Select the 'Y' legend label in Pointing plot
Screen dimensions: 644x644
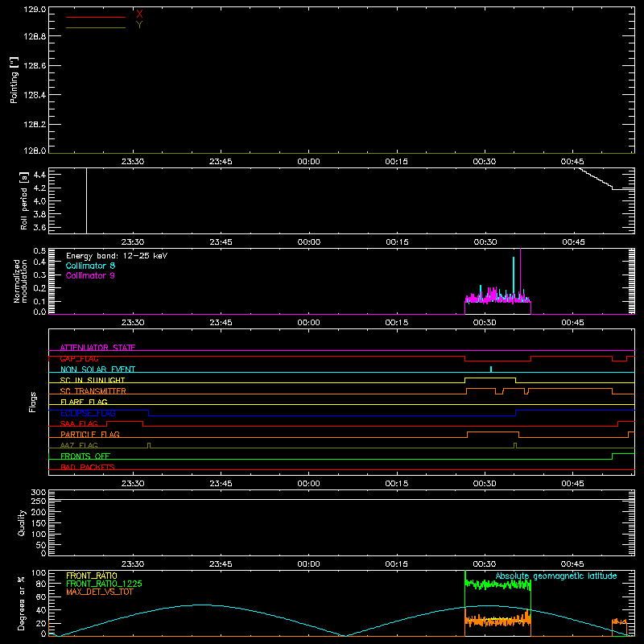click(139, 25)
